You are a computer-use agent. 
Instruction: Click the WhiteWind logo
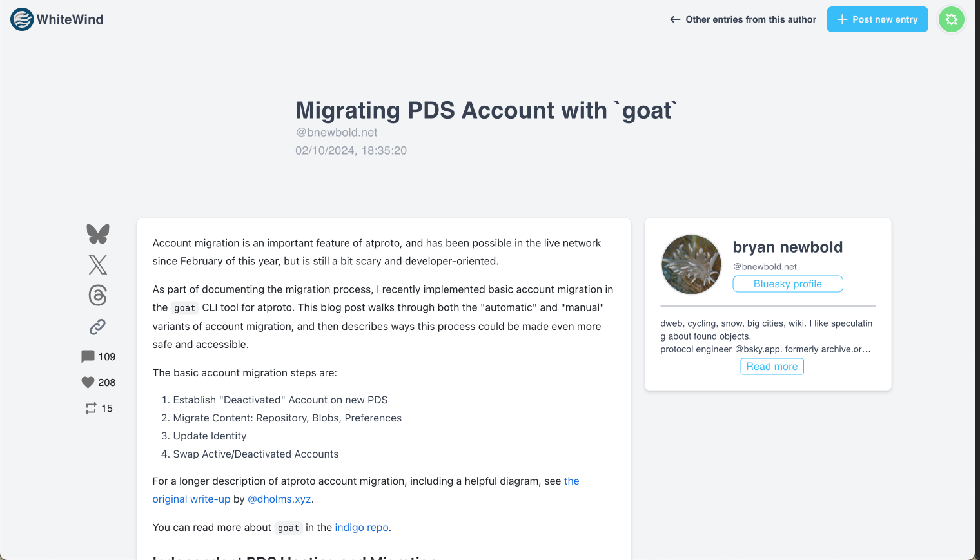coord(57,19)
